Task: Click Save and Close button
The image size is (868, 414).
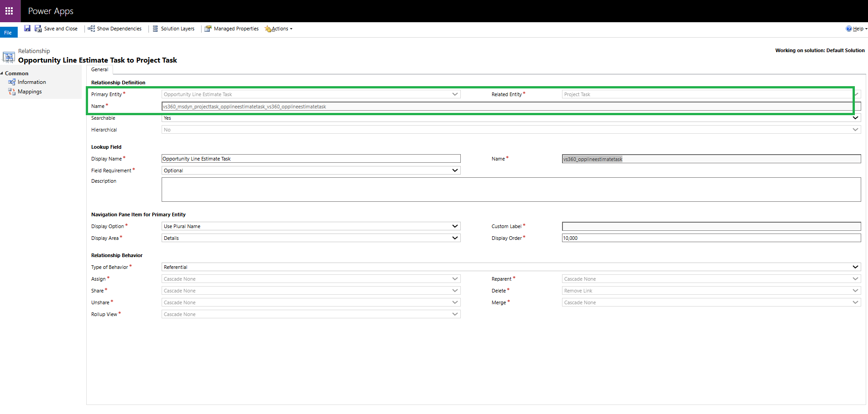Action: [56, 29]
